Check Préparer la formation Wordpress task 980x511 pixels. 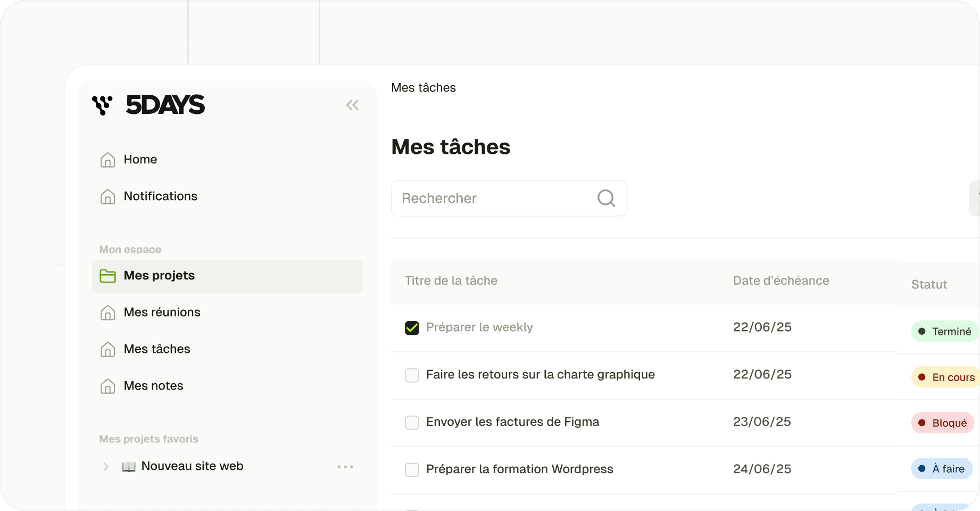tap(412, 470)
